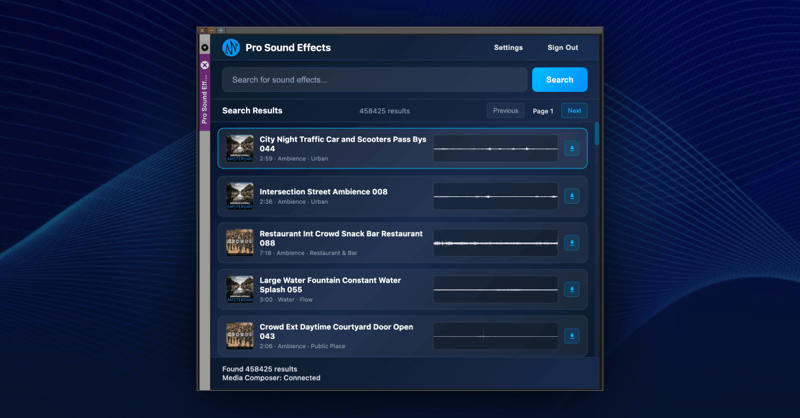Download Large Water Fountain Constant Water Splash
800x418 pixels.
572,289
